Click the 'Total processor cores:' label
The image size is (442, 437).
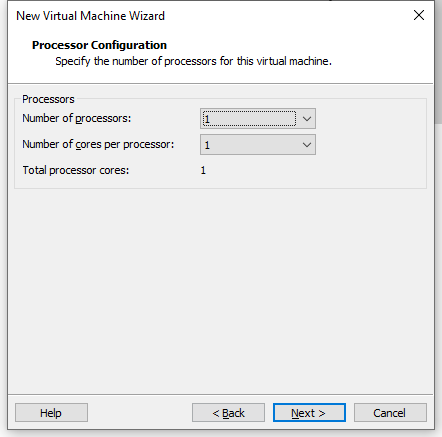click(x=76, y=170)
